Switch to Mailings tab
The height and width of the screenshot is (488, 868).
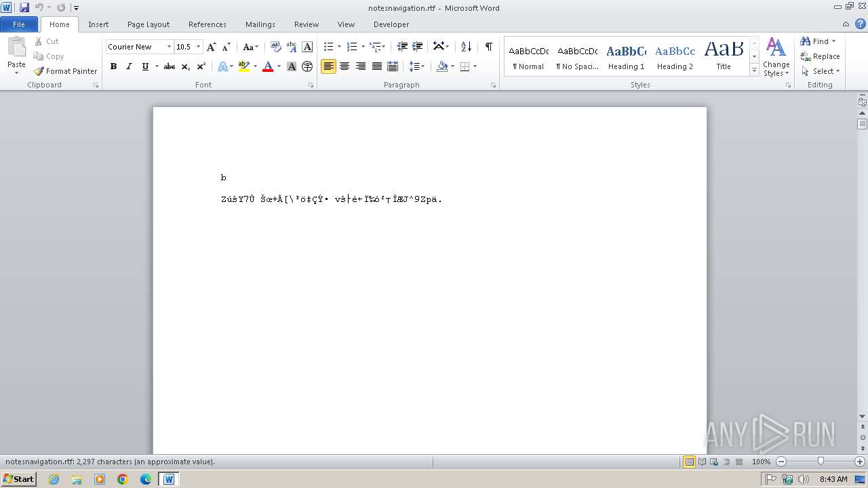tap(260, 24)
